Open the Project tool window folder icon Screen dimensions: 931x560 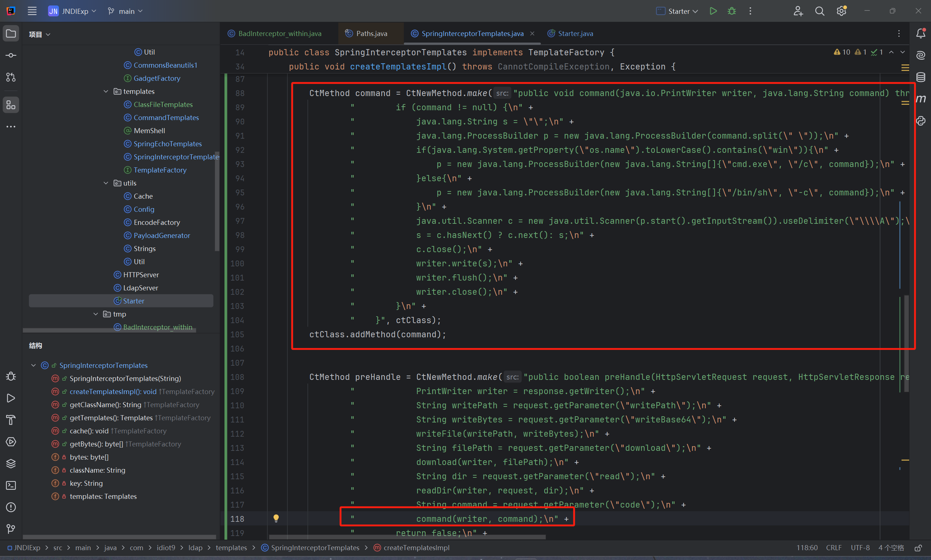(11, 33)
